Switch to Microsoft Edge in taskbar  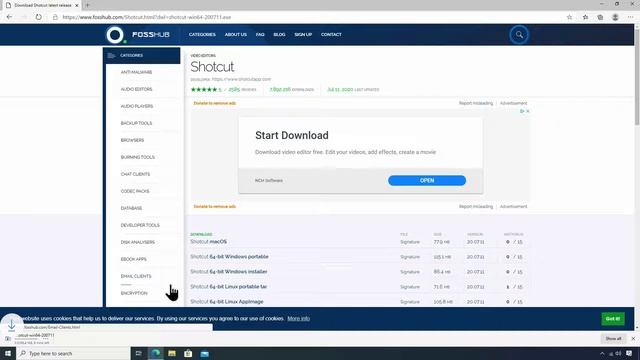coord(156,353)
